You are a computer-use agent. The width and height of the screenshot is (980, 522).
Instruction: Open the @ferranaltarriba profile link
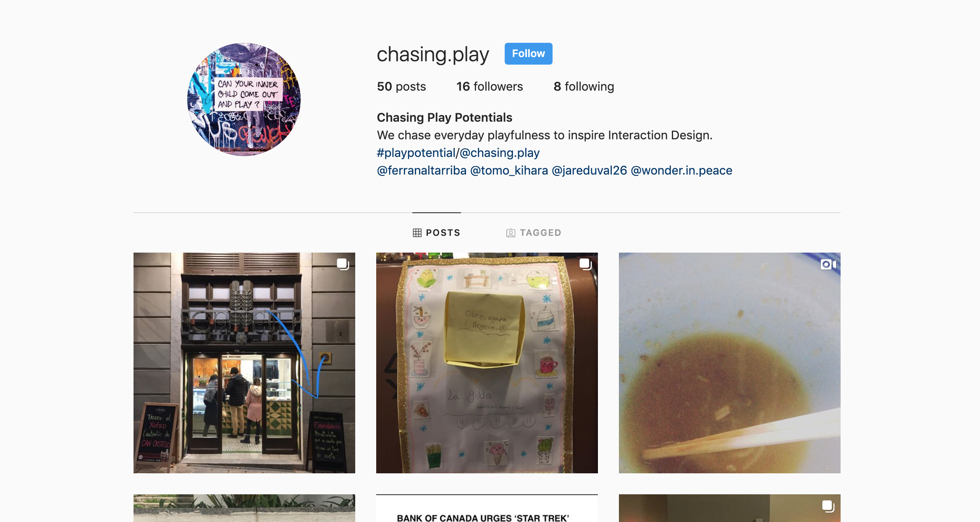tap(422, 170)
